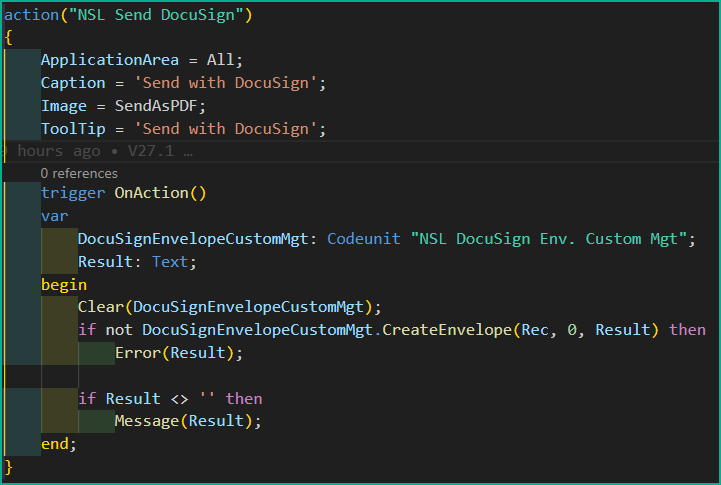721x485 pixels.
Task: Click the "NSL DocuSign Env. Custom Mgt" codeunit name
Action: point(549,239)
